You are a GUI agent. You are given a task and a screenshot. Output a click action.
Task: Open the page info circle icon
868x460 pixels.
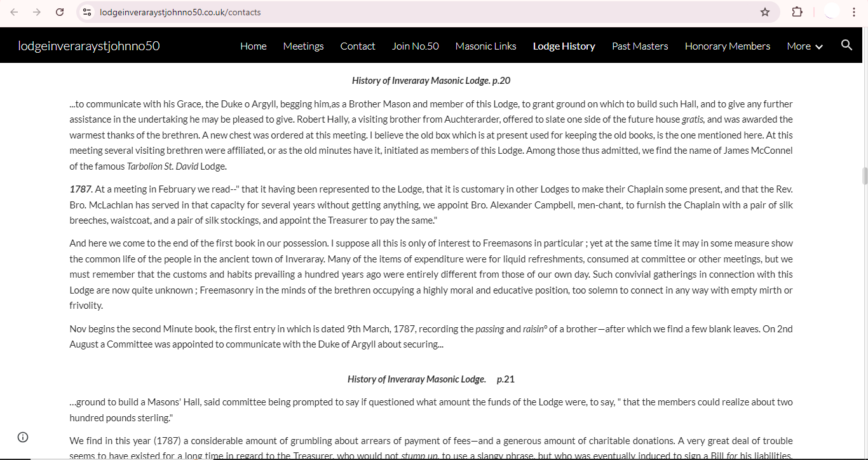click(23, 436)
